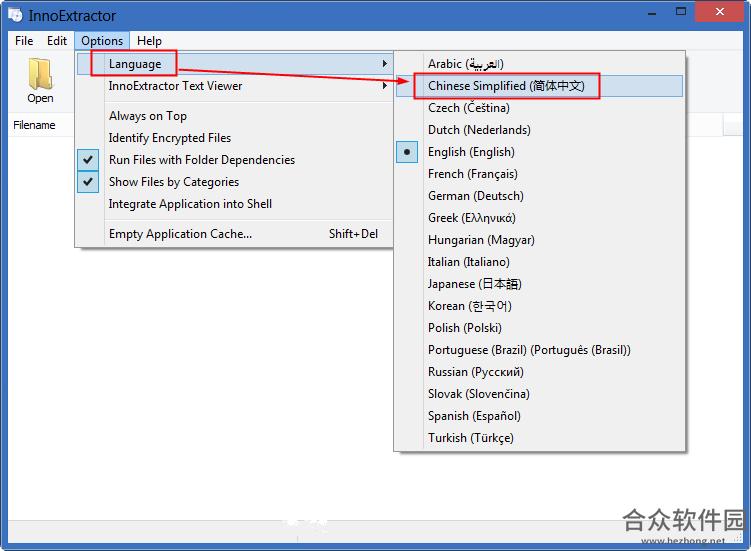Select the Language menu entry
Image resolution: width=751 pixels, height=551 pixels.
235,64
